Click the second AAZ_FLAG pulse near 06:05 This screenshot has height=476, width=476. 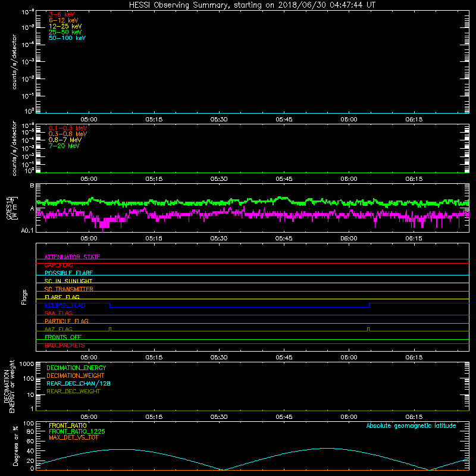368,329
